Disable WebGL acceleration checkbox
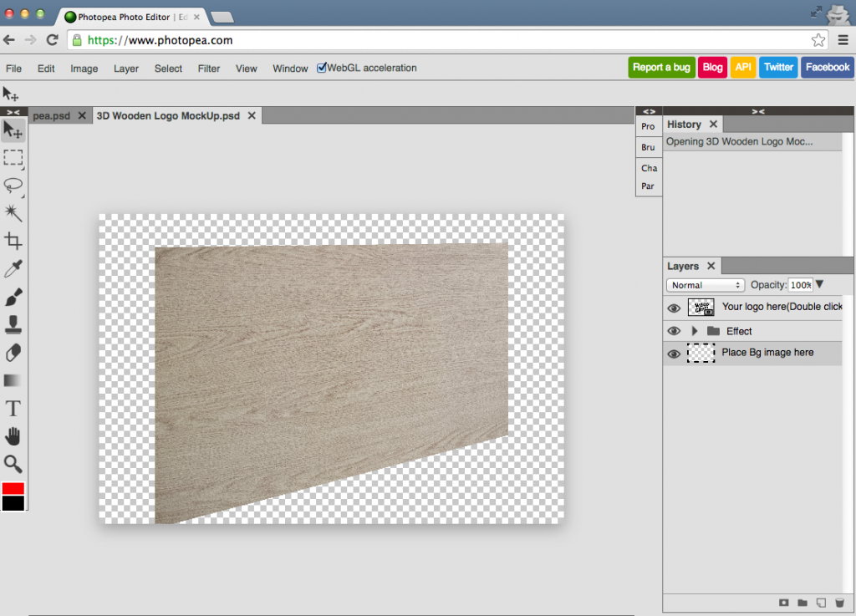This screenshot has width=856, height=616. (322, 68)
